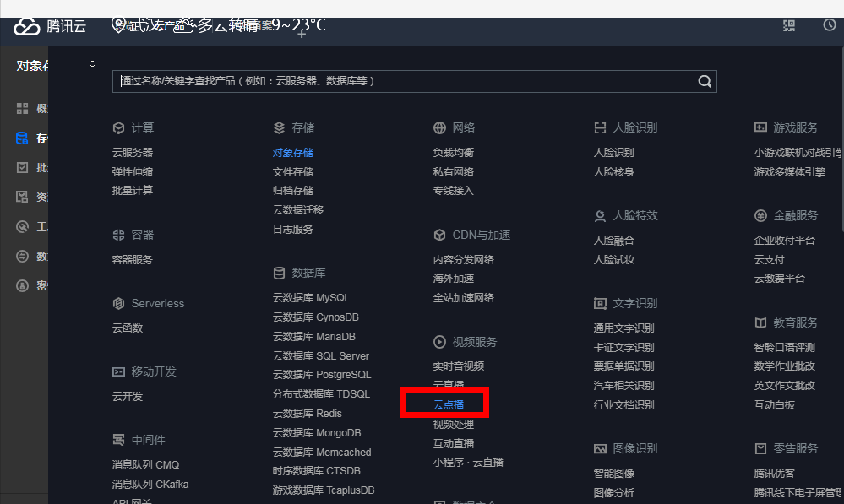844x504 pixels.
Task: Click the clock icon in header
Action: tap(829, 24)
